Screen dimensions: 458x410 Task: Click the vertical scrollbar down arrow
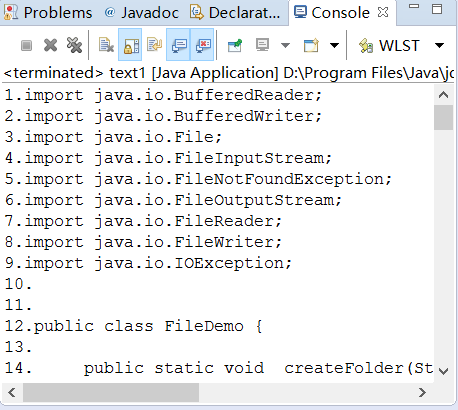point(443,371)
